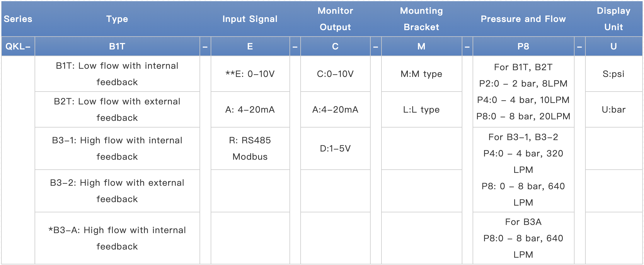Screen dimensions: 644x265
Task: Click B1T low flow internal feedback cell
Action: point(117,74)
